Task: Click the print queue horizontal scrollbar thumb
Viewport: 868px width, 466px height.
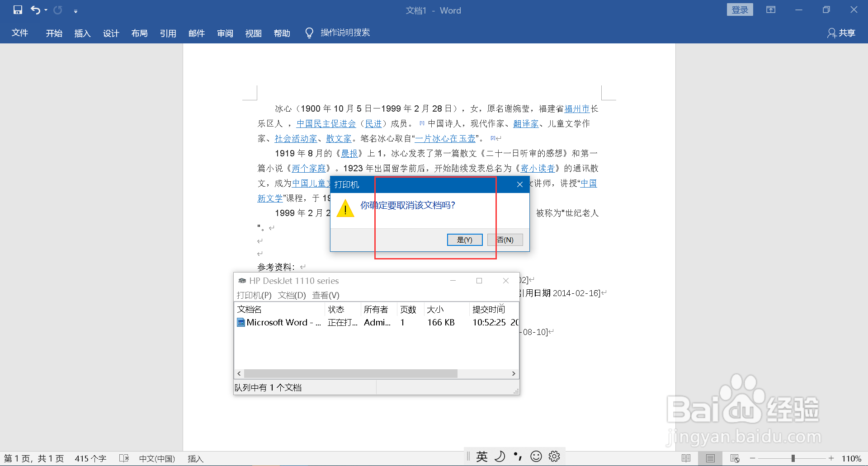Action: (351, 373)
